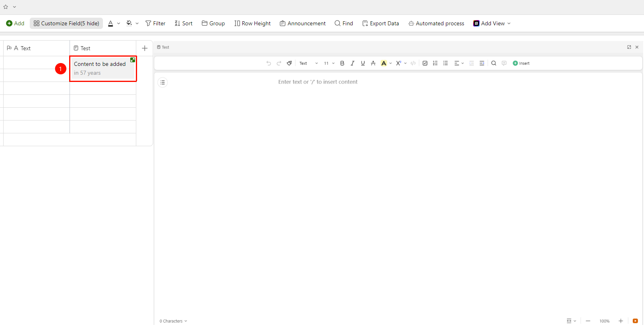Open the Filter menu
644x331 pixels.
(x=155, y=23)
